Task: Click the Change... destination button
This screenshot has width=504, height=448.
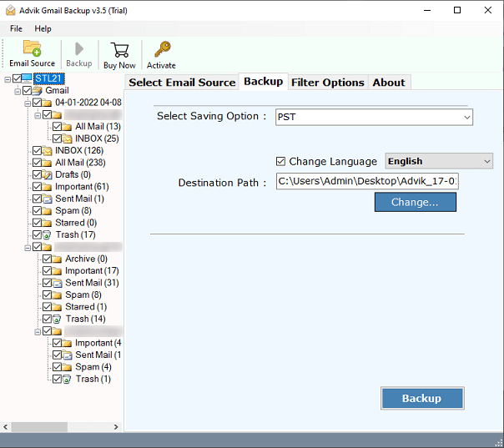Action: pyautogui.click(x=415, y=202)
